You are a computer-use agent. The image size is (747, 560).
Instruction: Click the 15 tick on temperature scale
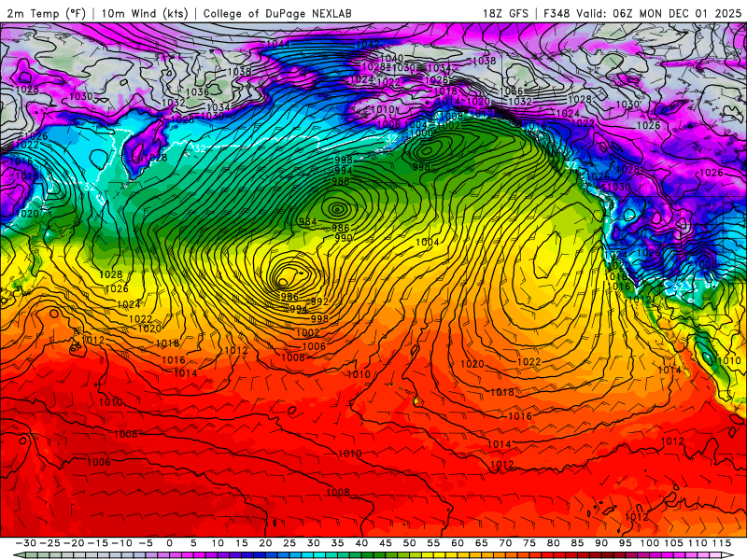pyautogui.click(x=242, y=543)
